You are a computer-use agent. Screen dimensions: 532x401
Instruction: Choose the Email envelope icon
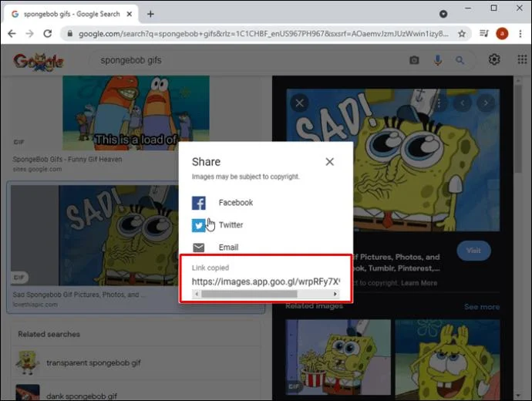point(198,248)
